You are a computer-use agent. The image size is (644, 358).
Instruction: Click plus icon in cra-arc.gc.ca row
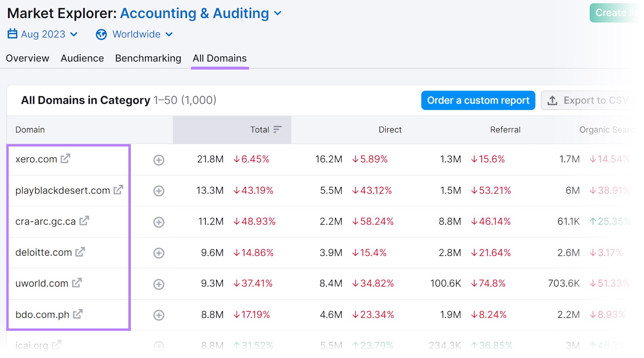(x=159, y=222)
